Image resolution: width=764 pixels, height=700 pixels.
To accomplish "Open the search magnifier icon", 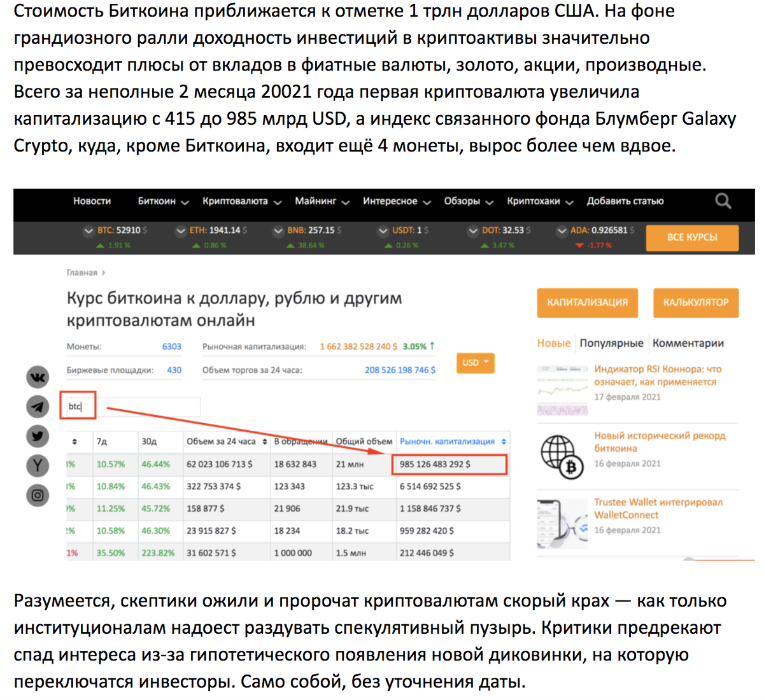I will (723, 201).
